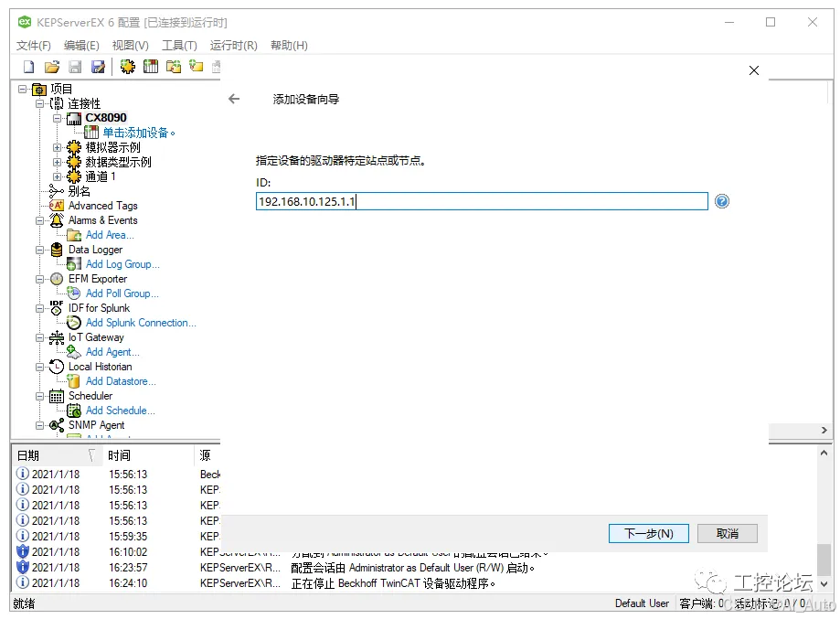Open the 编辑(E) menu
This screenshot has width=840, height=619.
(x=81, y=46)
